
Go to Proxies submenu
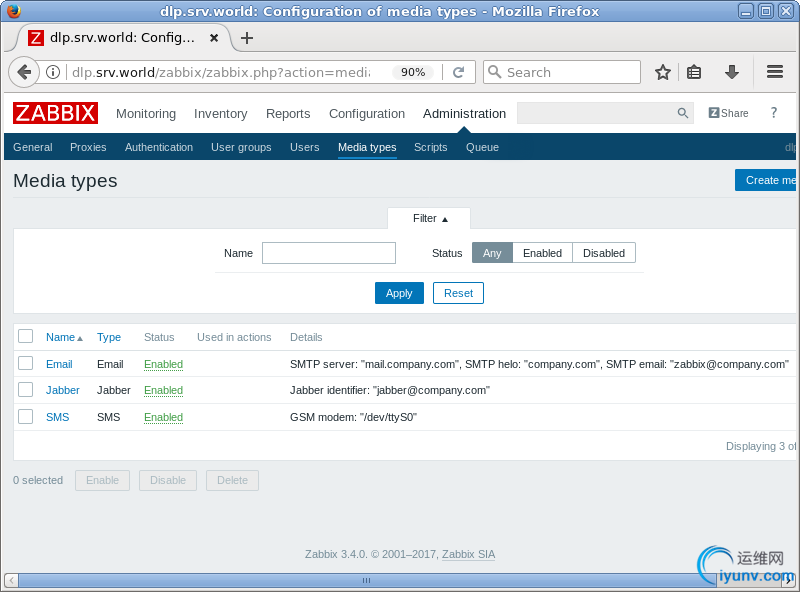88,147
